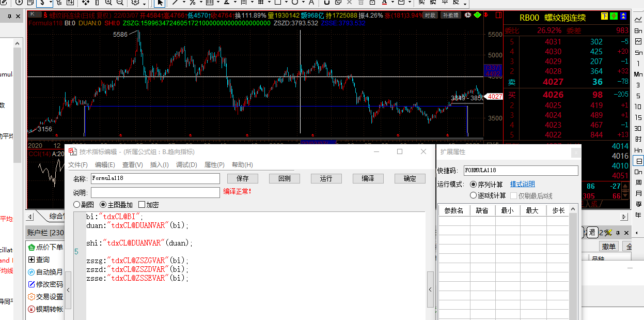Click the red panel layout icon
Viewport: 644px width, 320px height.
(x=497, y=16)
